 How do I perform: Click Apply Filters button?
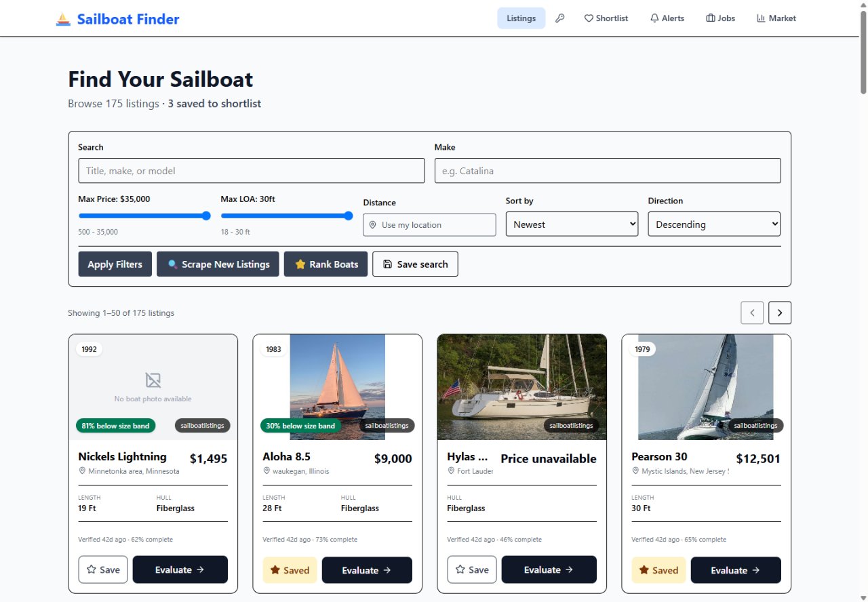115,264
